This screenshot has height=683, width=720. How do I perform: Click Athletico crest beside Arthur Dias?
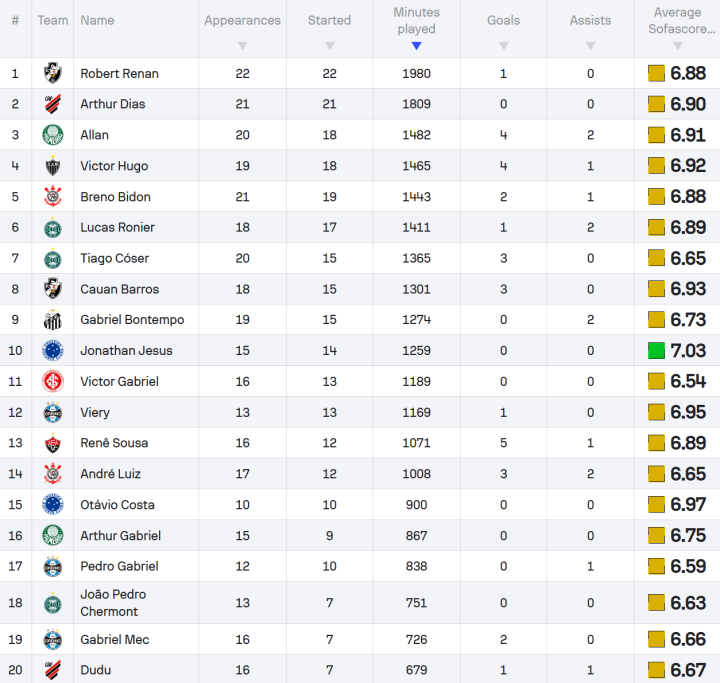click(53, 104)
